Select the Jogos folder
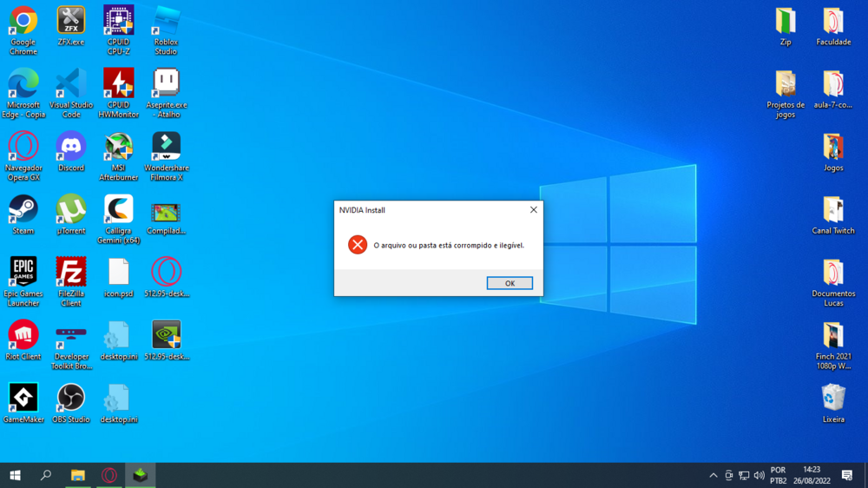Screen dimensions: 868x488 833,152
